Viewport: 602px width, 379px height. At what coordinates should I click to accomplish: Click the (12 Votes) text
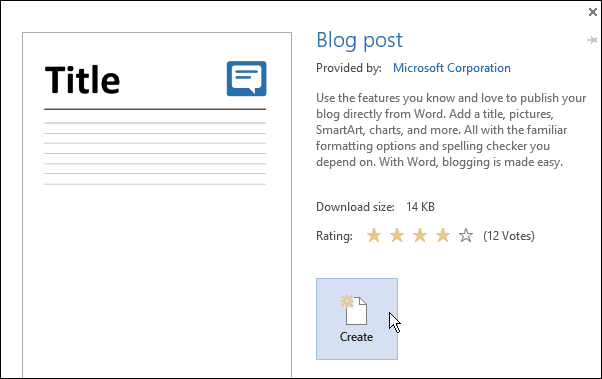click(509, 236)
